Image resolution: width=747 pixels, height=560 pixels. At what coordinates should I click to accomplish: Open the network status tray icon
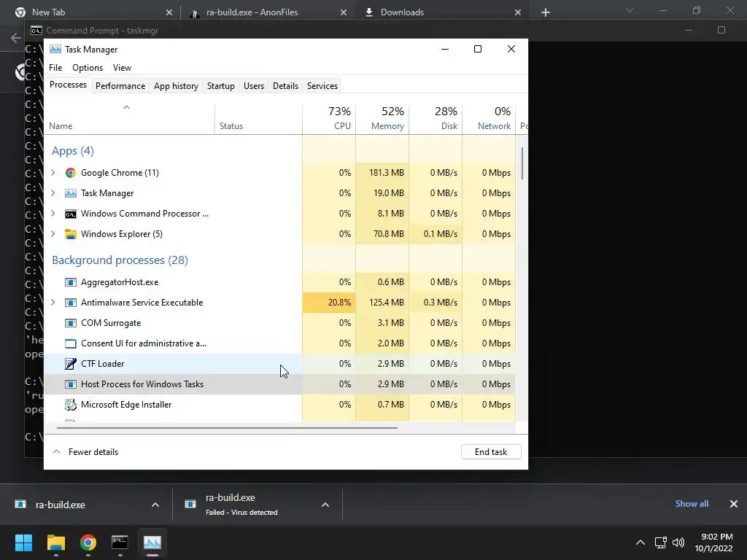(x=660, y=542)
